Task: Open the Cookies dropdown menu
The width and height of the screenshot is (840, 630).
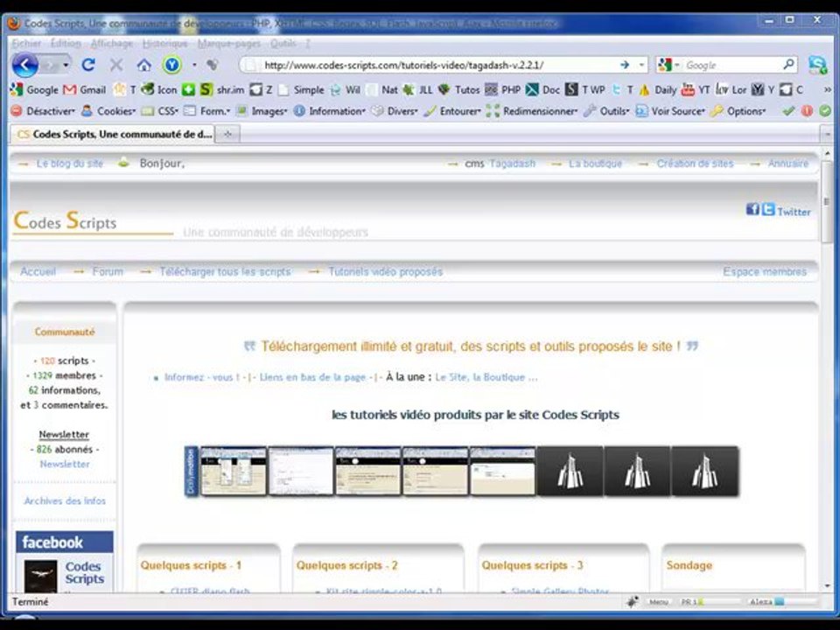Action: pyautogui.click(x=108, y=111)
